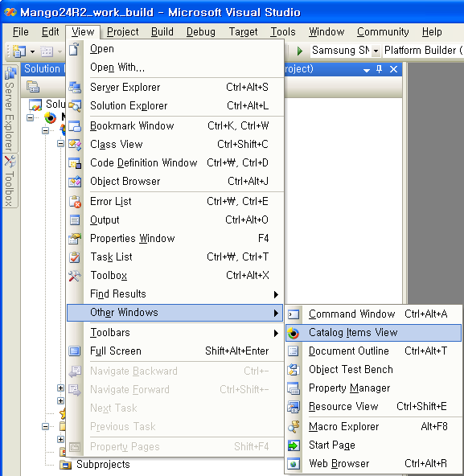Close the Solution Explorer panel
The height and width of the screenshot is (476, 464).
[x=393, y=69]
